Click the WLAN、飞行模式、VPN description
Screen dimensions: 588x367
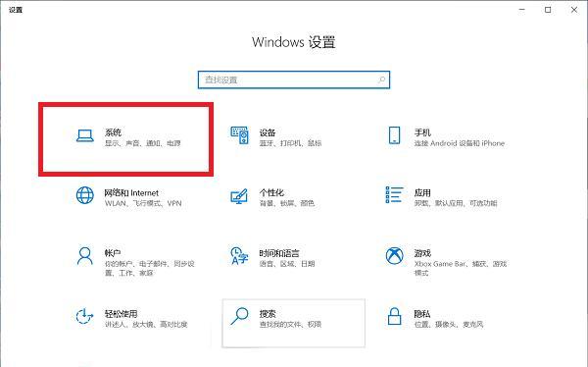click(x=143, y=203)
